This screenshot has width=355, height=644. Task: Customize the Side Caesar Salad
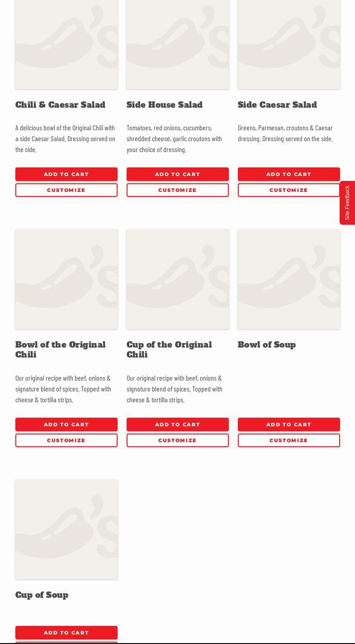(289, 190)
